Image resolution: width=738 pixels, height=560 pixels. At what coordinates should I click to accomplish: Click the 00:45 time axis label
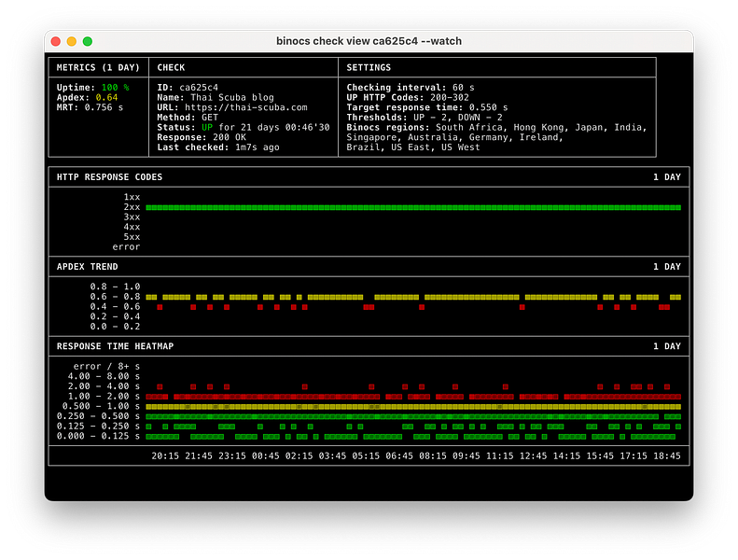click(266, 455)
